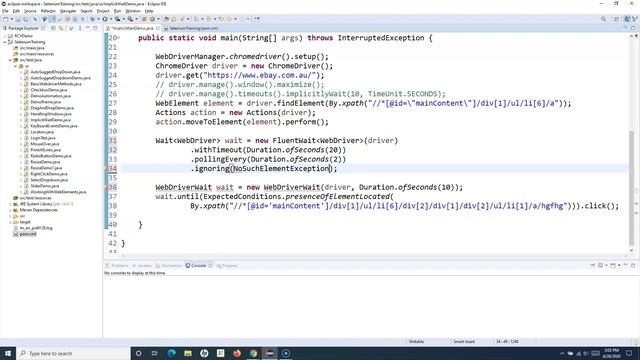640x360 pixels.
Task: Collapse the main method fold marker
Action: (x=119, y=38)
